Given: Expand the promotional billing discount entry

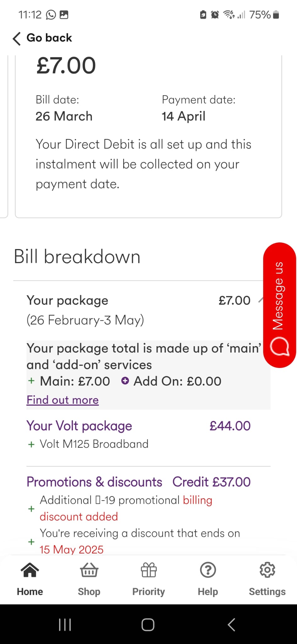Looking at the screenshot, I should point(31,508).
